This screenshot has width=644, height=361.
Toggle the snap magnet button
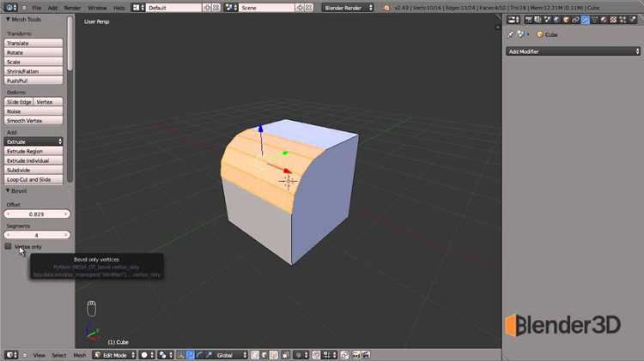[x=316, y=355]
